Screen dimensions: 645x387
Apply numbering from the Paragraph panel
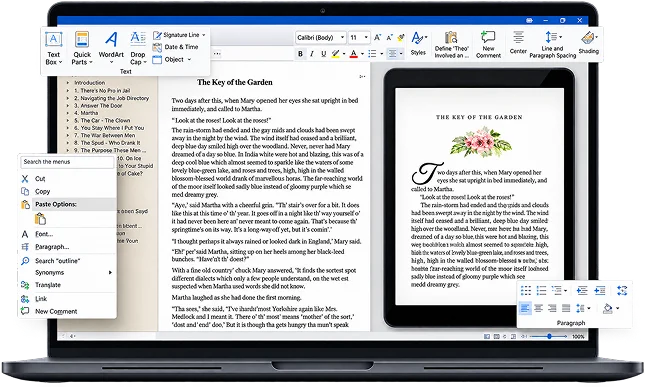(x=541, y=291)
